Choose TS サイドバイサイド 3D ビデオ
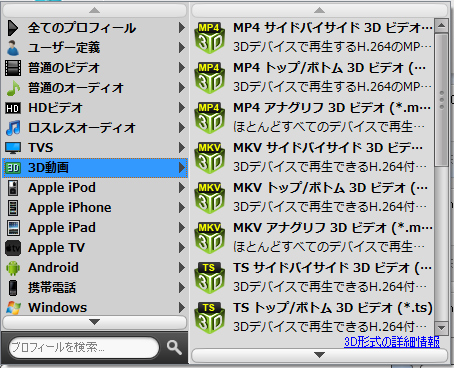This screenshot has height=368, width=456. pyautogui.click(x=313, y=278)
